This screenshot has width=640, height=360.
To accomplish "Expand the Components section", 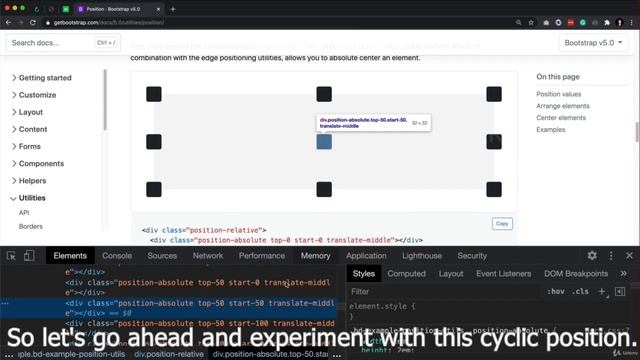I will tap(38, 163).
